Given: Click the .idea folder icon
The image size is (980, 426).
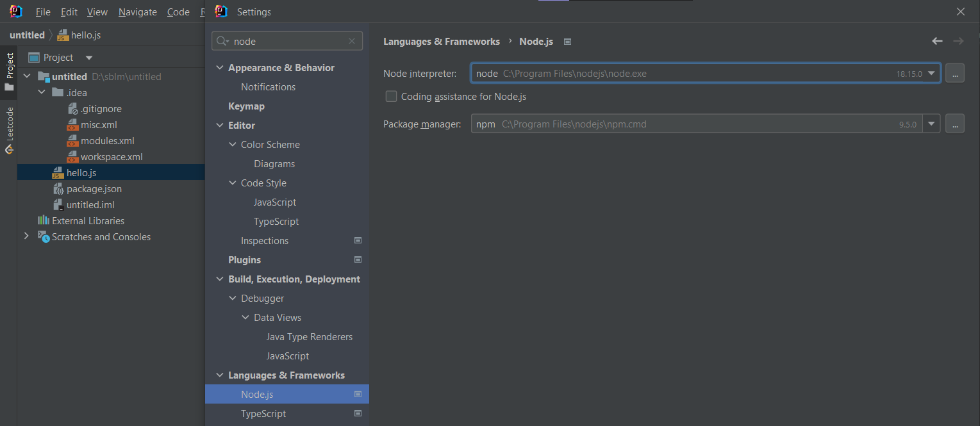Looking at the screenshot, I should click(58, 93).
